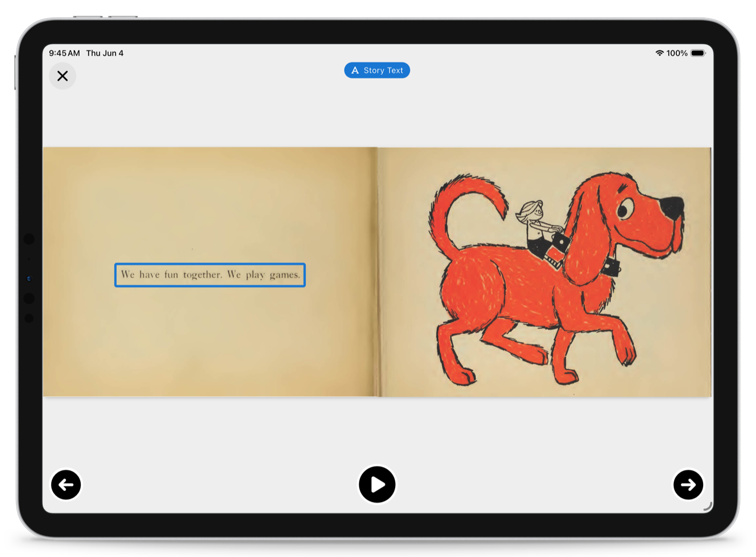
Task: Play the story narration
Action: (x=377, y=485)
